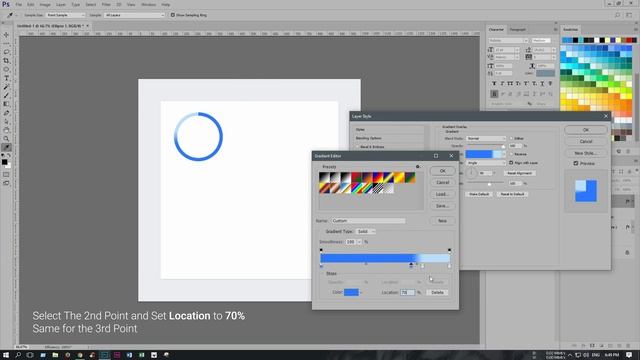Screen dimensions: 640x360
Task: Open the Image menu
Action: tap(45, 4)
